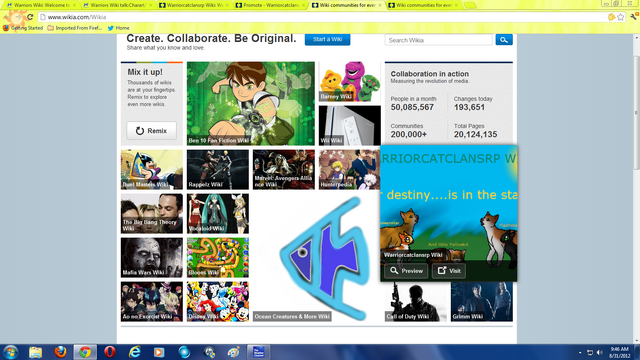This screenshot has height=360, width=640.
Task: Click the Remix button
Action: 151,131
